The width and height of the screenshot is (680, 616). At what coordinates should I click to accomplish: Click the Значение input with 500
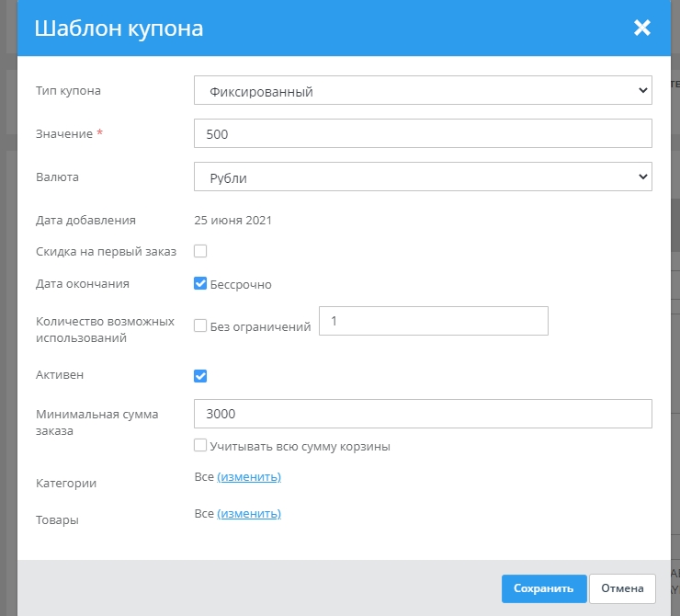(x=423, y=133)
